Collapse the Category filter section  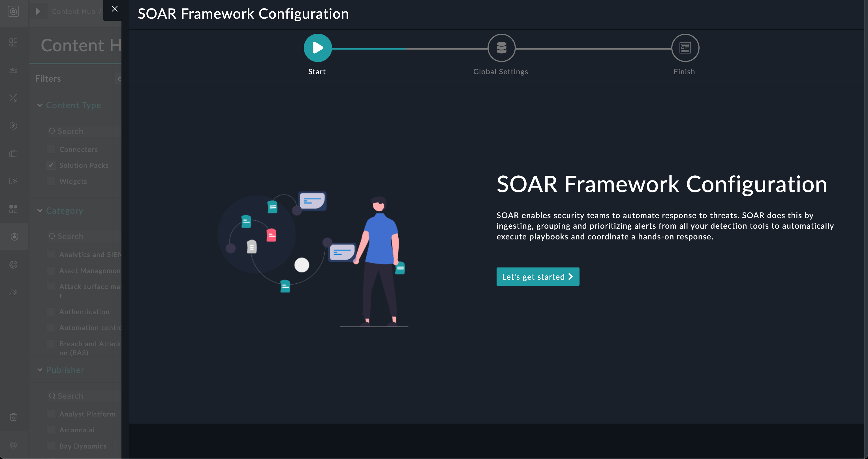pyautogui.click(x=40, y=211)
